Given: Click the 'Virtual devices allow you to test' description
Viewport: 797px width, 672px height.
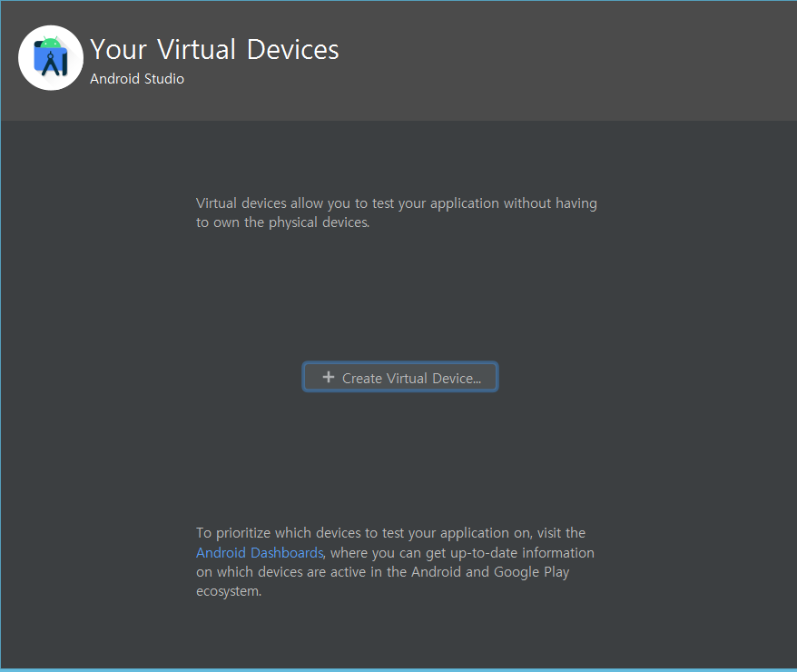Looking at the screenshot, I should click(397, 212).
